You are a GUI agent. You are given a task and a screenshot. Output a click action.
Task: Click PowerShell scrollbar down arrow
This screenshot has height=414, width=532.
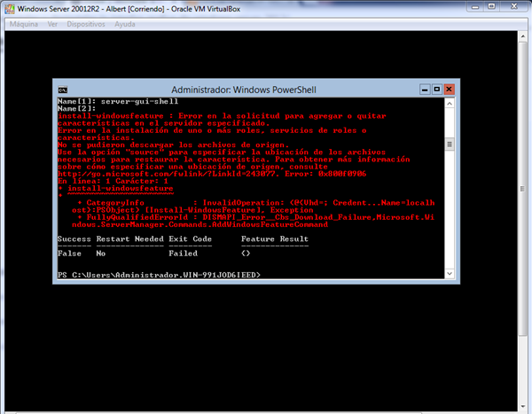click(x=450, y=274)
